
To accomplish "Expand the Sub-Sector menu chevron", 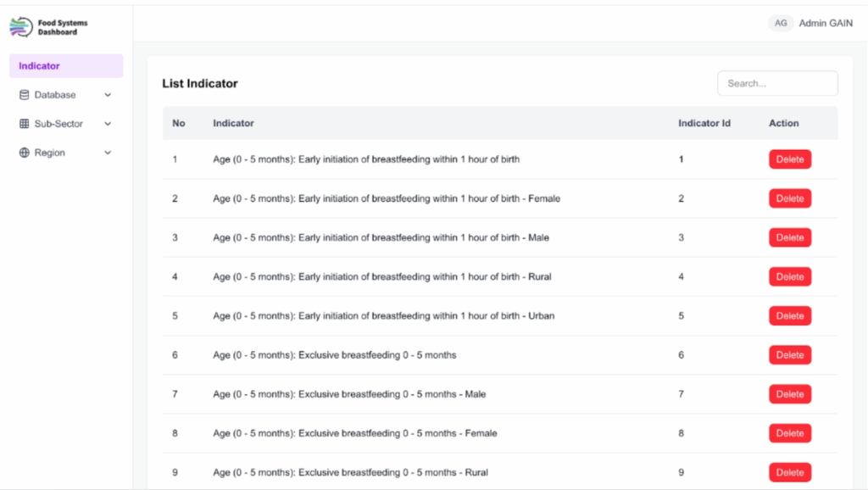I will [x=108, y=124].
